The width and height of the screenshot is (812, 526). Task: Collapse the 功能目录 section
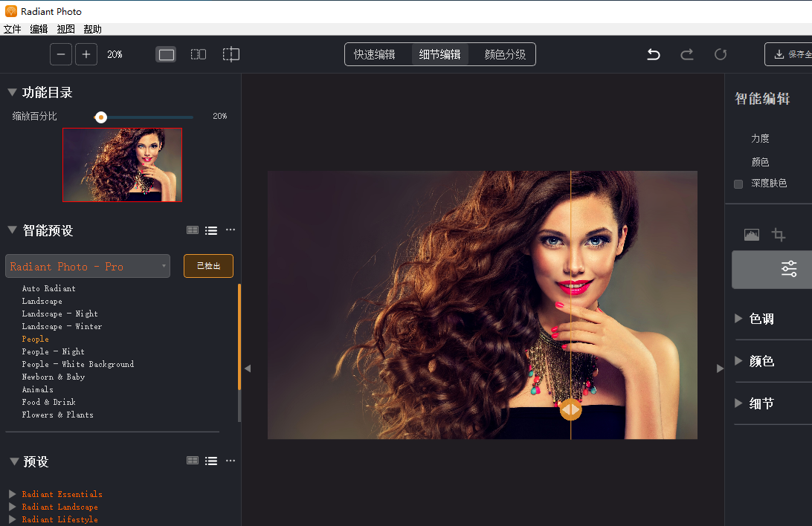pyautogui.click(x=13, y=92)
